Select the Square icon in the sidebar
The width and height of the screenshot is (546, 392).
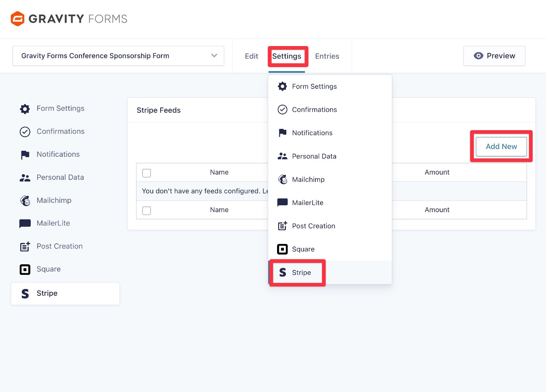click(25, 269)
